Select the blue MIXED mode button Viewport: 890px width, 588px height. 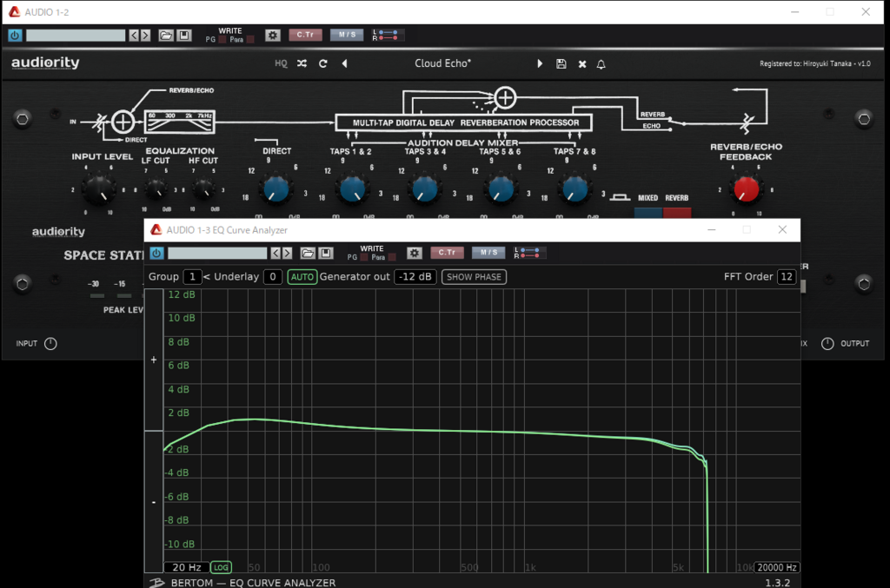[x=648, y=213]
